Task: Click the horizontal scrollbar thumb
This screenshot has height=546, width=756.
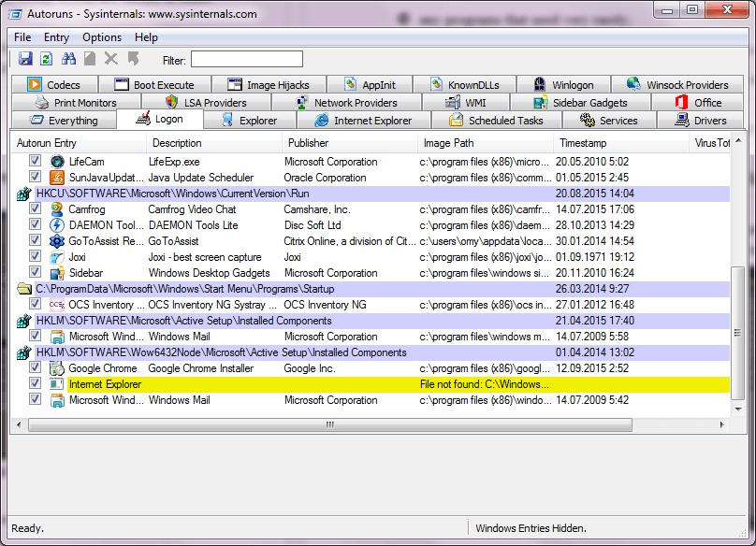Action: [330, 424]
